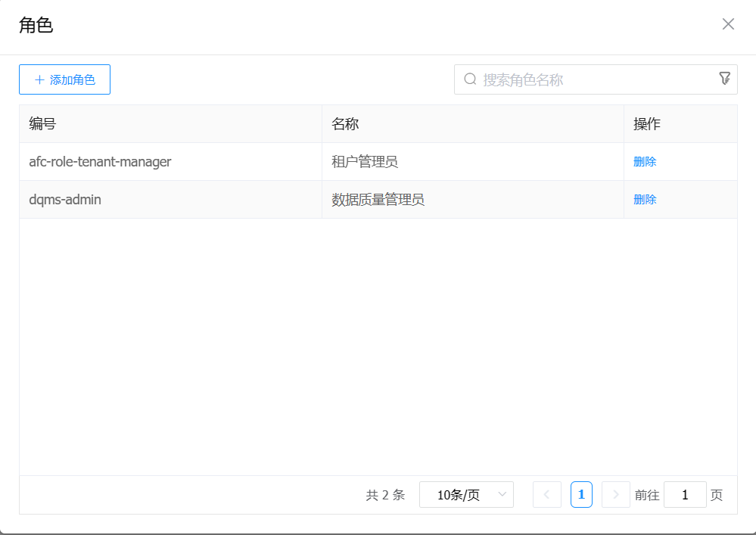Select the afc-role-tenant-manager row code
This screenshot has height=535, width=756.
point(100,162)
